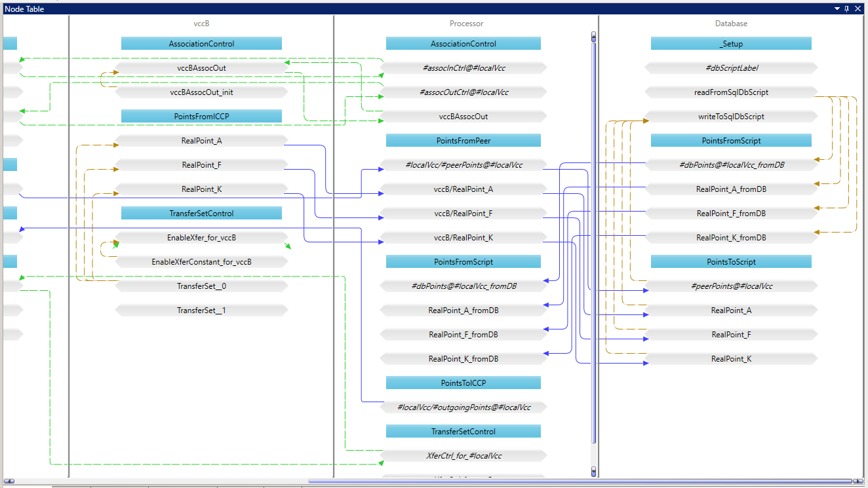868x488 pixels.
Task: Select RealPoint_K_fromDB in Database column
Action: pyautogui.click(x=731, y=237)
